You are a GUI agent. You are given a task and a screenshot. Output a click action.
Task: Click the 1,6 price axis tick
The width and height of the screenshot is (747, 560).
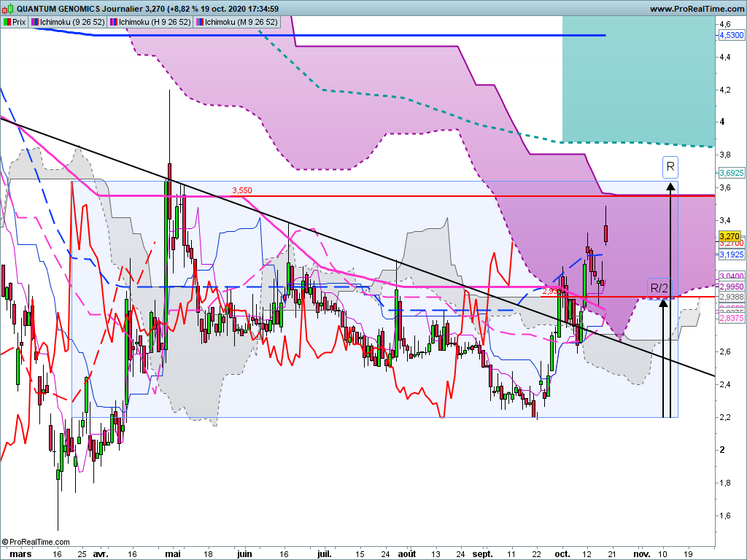tap(725, 516)
